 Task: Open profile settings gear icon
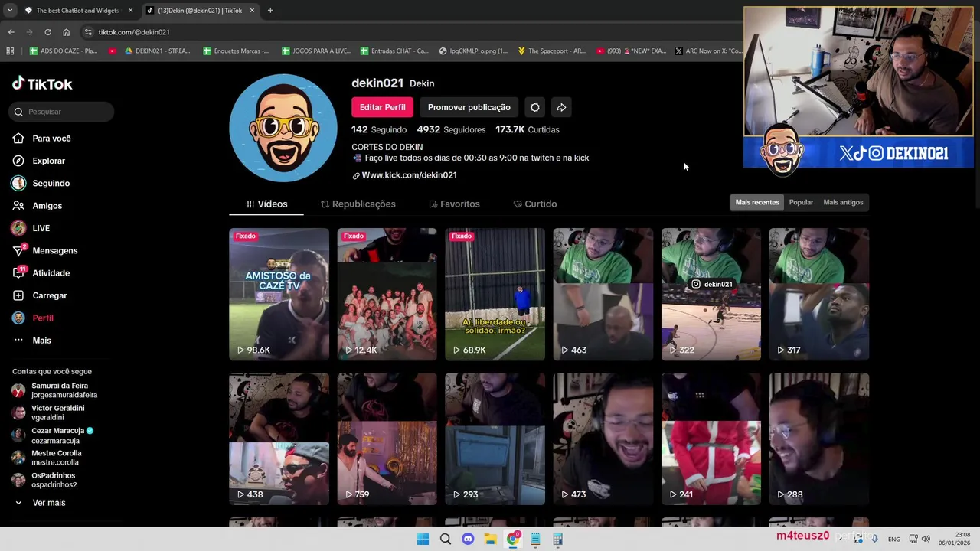pos(535,107)
